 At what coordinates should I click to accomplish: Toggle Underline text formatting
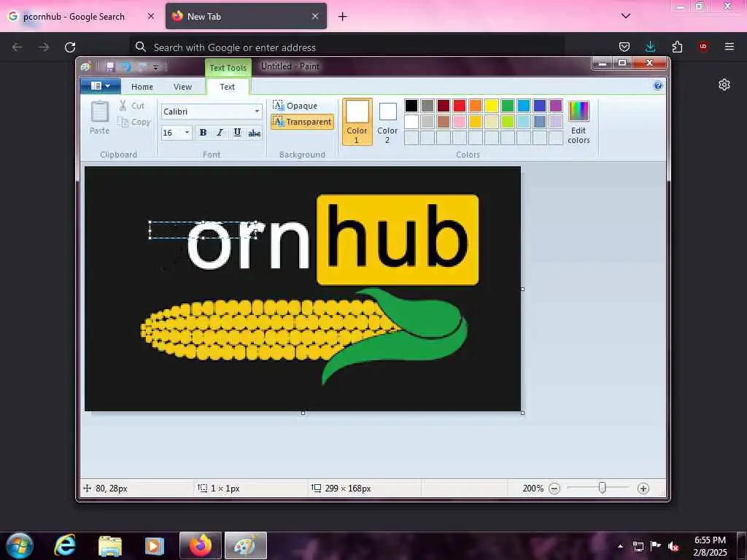point(237,133)
